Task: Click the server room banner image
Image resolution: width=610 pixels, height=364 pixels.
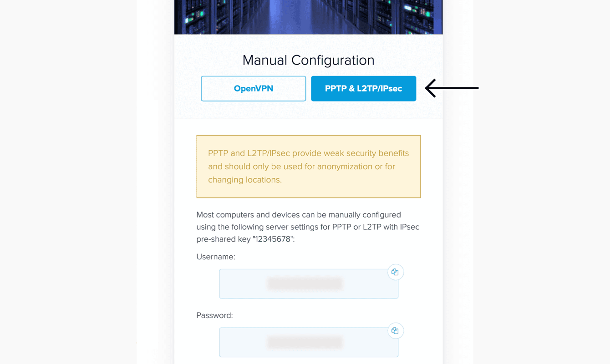Action: [x=309, y=17]
